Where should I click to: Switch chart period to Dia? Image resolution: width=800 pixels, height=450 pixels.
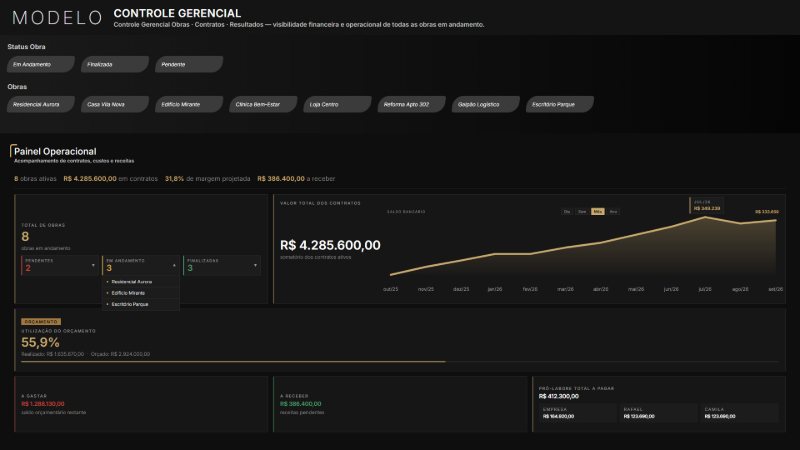[x=567, y=212]
